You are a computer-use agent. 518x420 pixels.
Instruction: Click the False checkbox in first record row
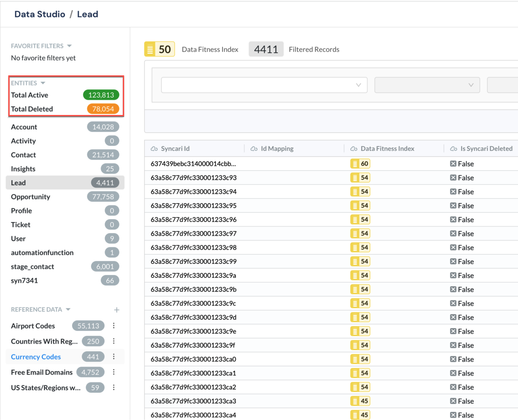coord(453,164)
